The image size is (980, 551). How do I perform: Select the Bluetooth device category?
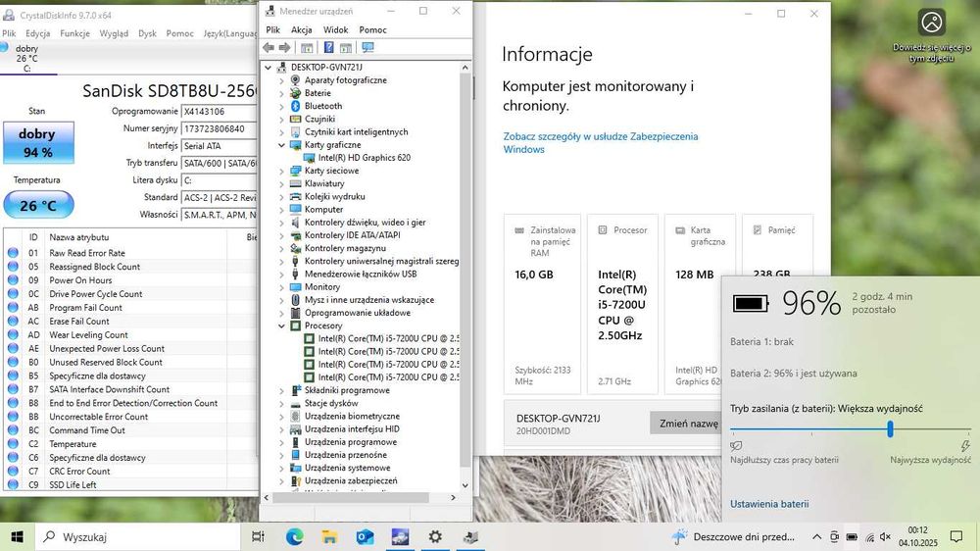pos(323,106)
